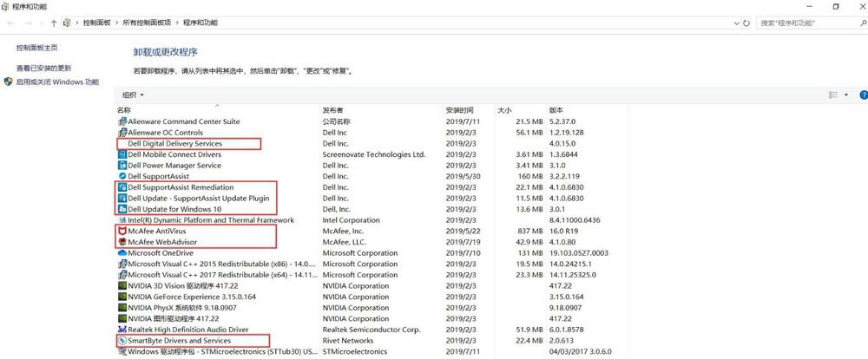Expand the chevron after 控制面板 in breadcrumb
Screen dimensions: 868x359
tap(115, 23)
